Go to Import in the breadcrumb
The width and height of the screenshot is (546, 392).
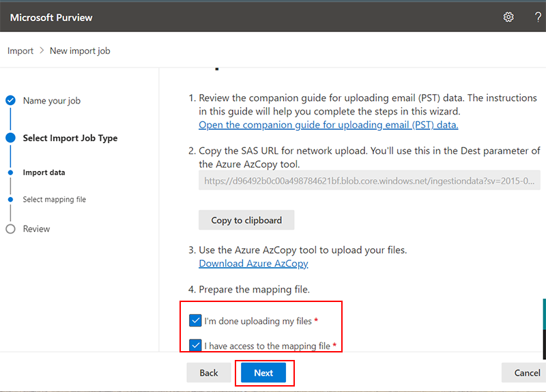[x=20, y=50]
